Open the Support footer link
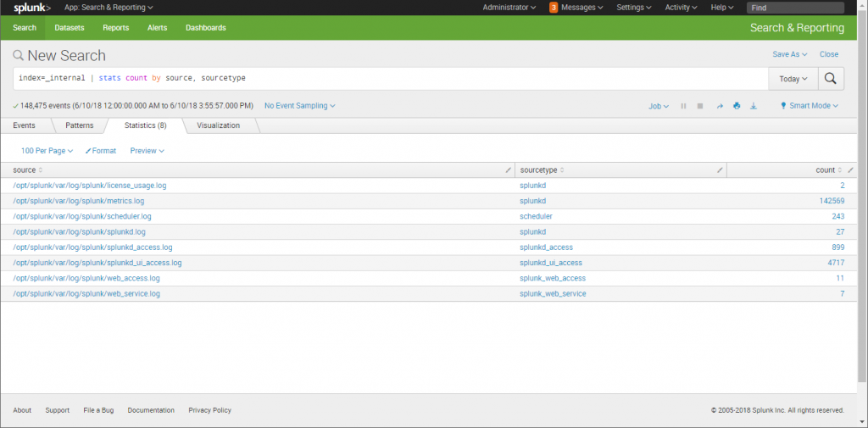The image size is (868, 428). click(58, 410)
